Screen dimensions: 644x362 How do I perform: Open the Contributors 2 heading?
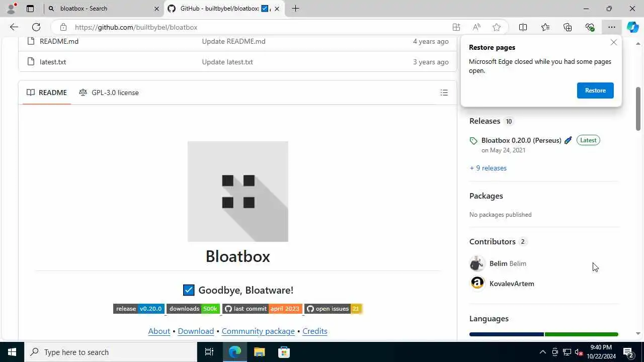498,242
